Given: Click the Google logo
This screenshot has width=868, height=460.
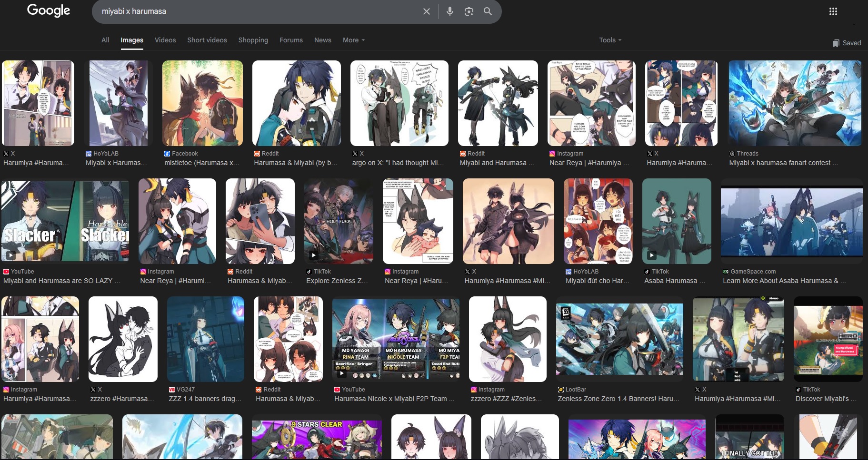Looking at the screenshot, I should coord(49,10).
